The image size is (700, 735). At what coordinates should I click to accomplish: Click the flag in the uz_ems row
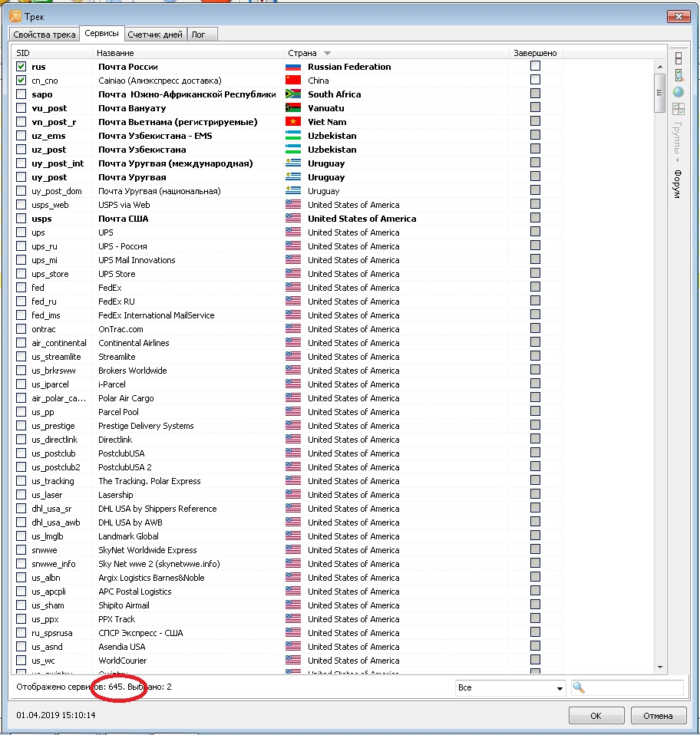(293, 136)
